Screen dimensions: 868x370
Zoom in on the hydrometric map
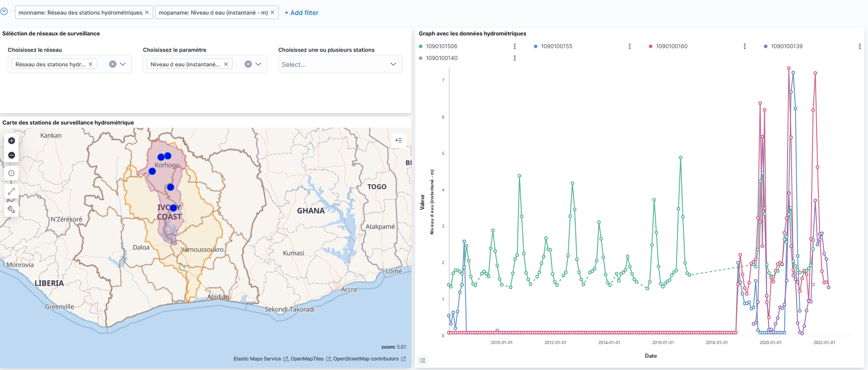tap(12, 141)
